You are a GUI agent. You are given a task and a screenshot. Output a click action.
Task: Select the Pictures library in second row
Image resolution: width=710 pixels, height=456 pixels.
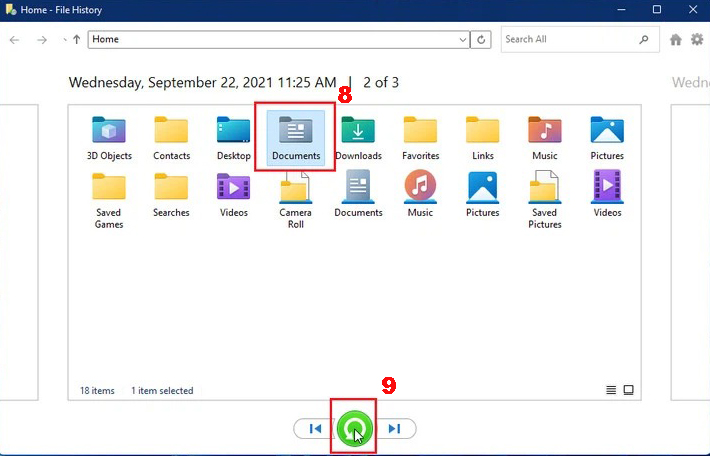(x=483, y=195)
